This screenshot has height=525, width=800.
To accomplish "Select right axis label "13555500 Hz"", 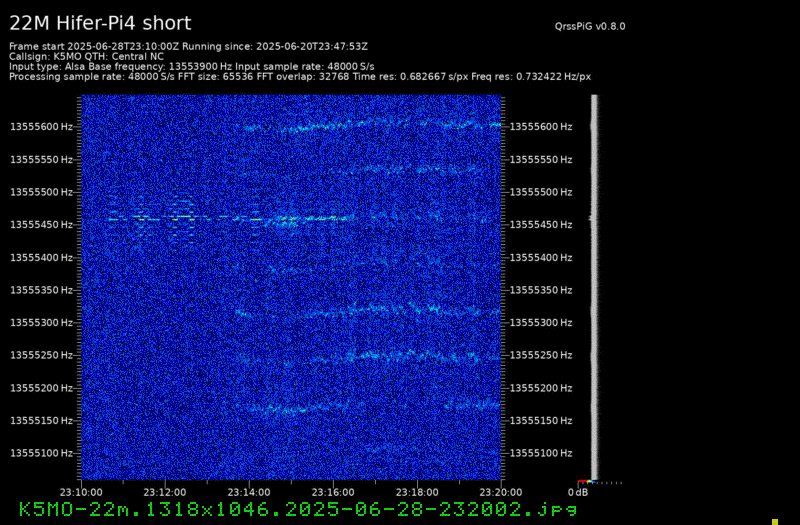I will click(541, 192).
